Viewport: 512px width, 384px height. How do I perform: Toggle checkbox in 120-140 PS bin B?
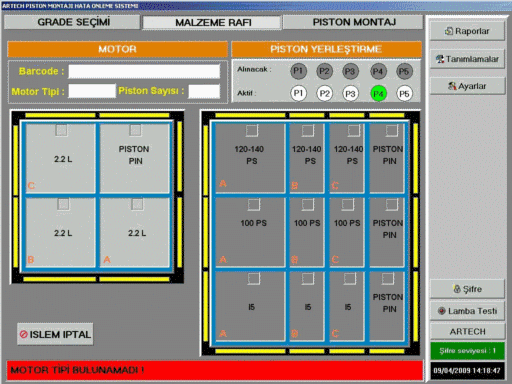click(308, 131)
